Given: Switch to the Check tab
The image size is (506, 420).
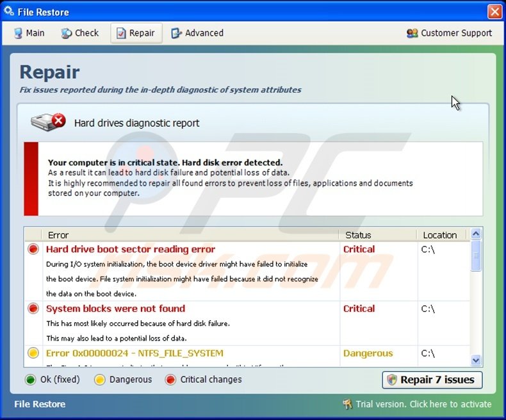Looking at the screenshot, I should pos(80,33).
